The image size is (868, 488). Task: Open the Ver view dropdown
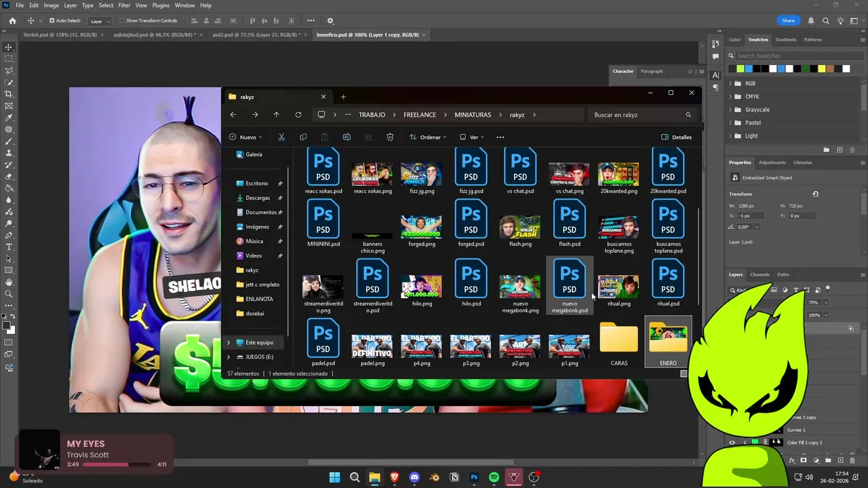pos(471,137)
